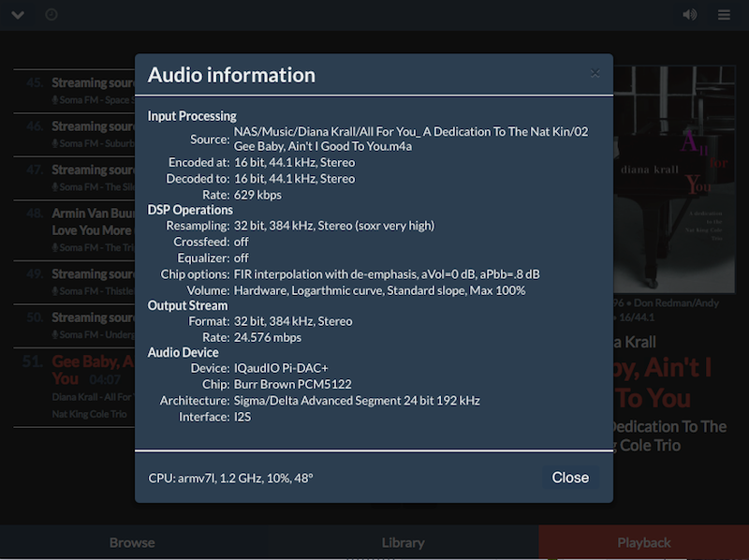Click the Architecture Sigma/Delta value
The height and width of the screenshot is (560, 749).
(357, 401)
